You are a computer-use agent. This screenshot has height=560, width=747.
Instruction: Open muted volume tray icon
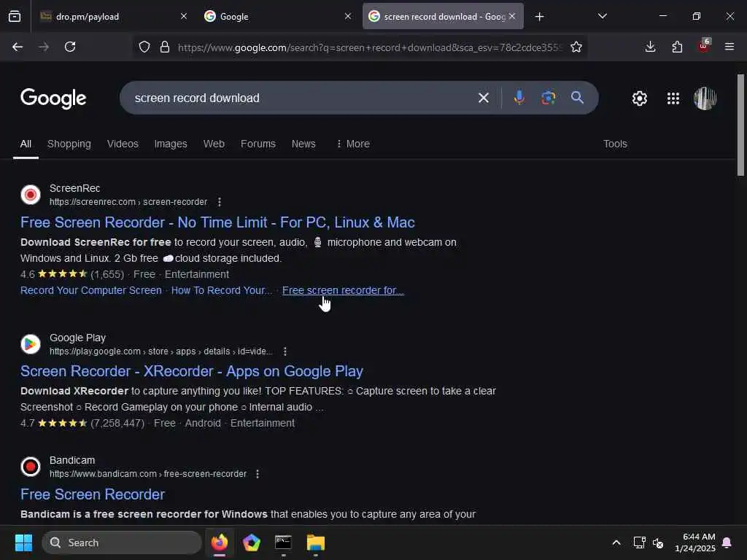coord(658,542)
